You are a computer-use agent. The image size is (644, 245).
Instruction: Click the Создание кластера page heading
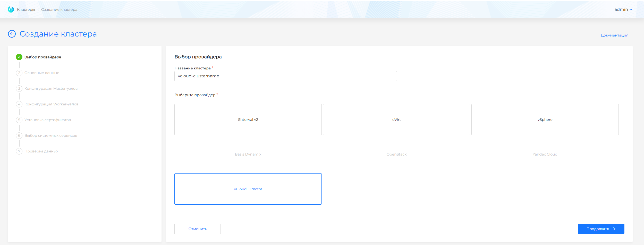pyautogui.click(x=58, y=34)
